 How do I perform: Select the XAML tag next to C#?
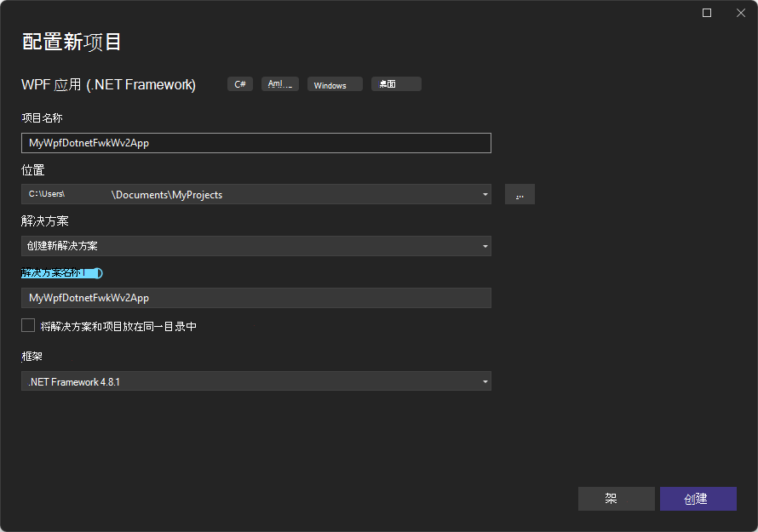point(279,83)
